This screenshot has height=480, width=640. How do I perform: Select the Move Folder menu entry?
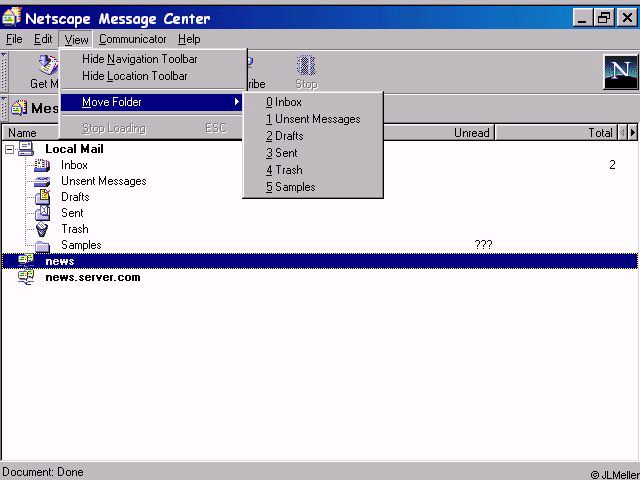pyautogui.click(x=152, y=102)
